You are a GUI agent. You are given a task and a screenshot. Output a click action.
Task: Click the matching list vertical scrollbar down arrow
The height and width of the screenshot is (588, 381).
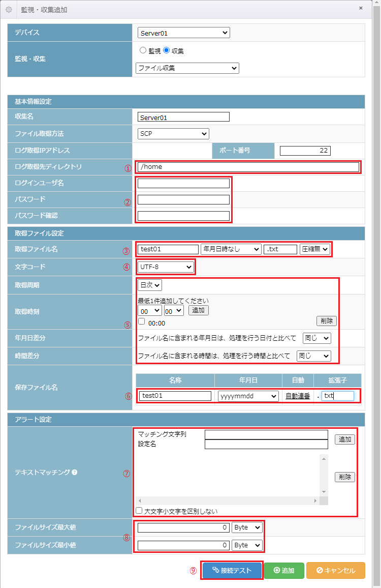(324, 492)
